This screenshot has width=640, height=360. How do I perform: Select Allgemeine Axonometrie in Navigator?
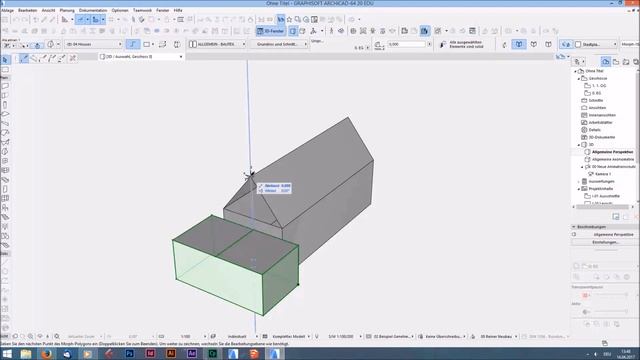(x=613, y=159)
